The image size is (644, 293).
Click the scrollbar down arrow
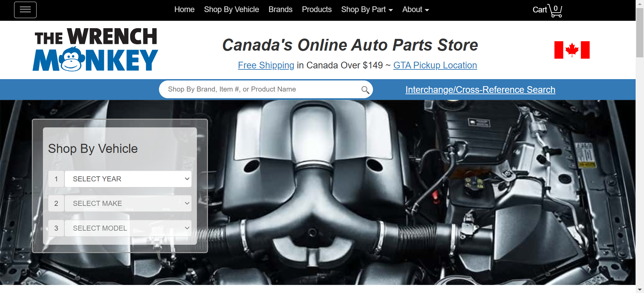[640, 289]
